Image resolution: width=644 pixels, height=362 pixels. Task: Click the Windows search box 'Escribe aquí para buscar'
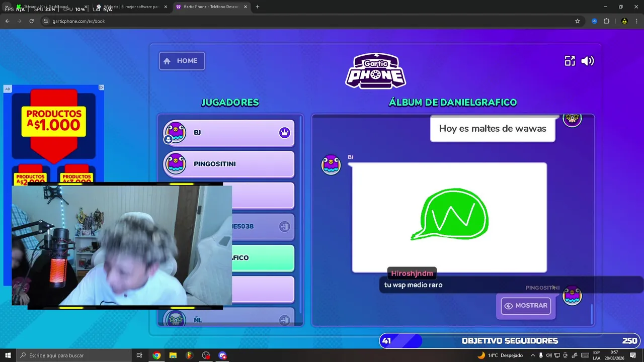click(x=73, y=355)
